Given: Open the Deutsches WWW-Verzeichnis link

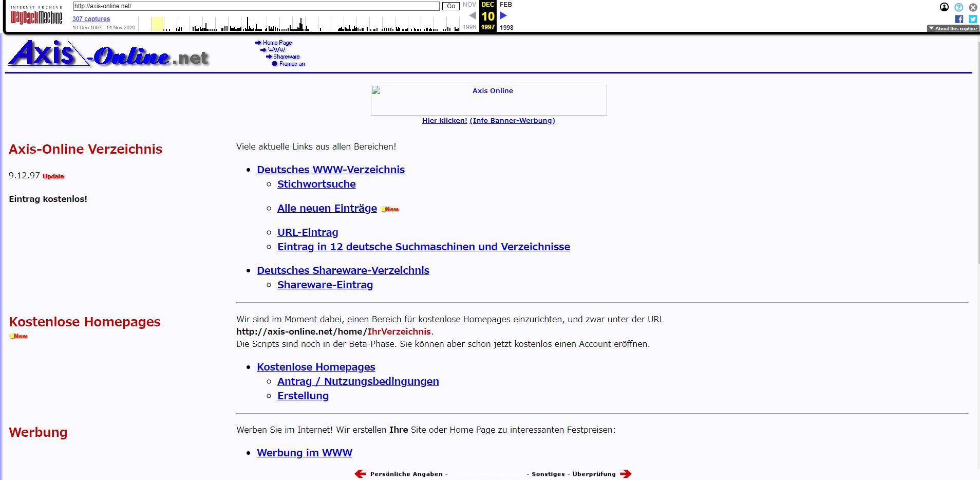Looking at the screenshot, I should (331, 170).
